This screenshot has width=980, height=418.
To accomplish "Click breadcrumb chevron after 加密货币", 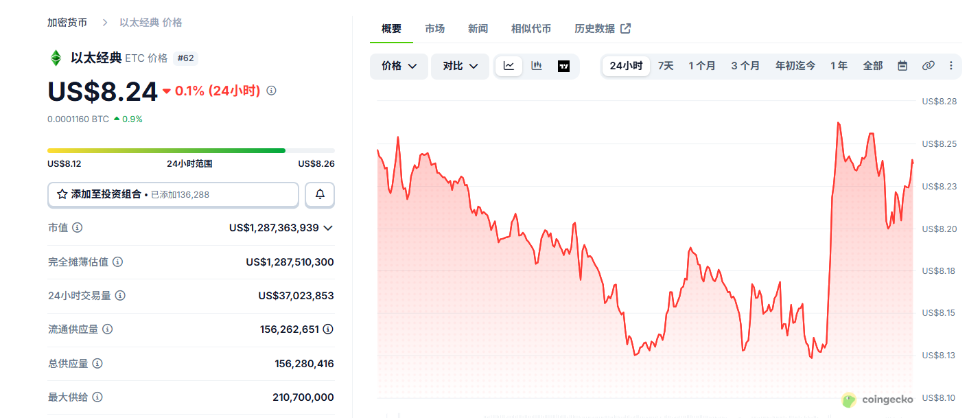I will pyautogui.click(x=105, y=23).
